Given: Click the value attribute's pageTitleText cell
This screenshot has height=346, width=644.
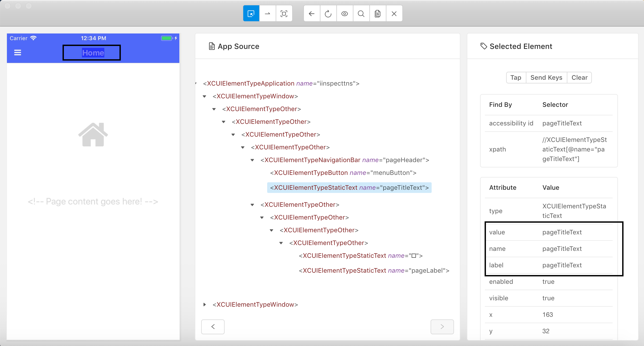Looking at the screenshot, I should (x=562, y=232).
